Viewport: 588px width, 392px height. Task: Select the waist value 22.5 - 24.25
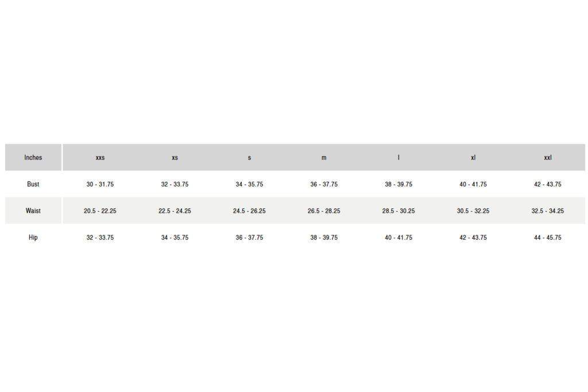pos(175,211)
